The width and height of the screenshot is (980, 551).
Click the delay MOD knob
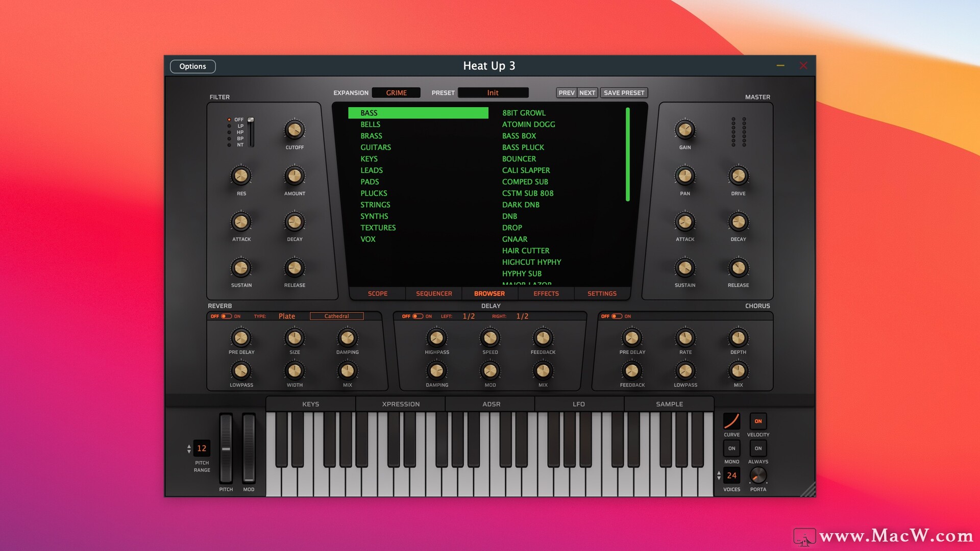(490, 370)
